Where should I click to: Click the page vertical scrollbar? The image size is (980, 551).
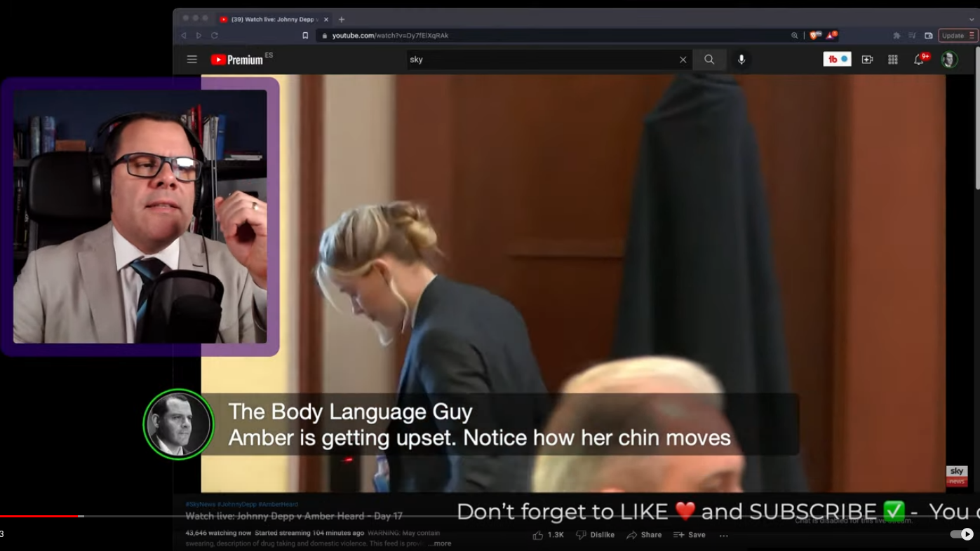point(977,119)
